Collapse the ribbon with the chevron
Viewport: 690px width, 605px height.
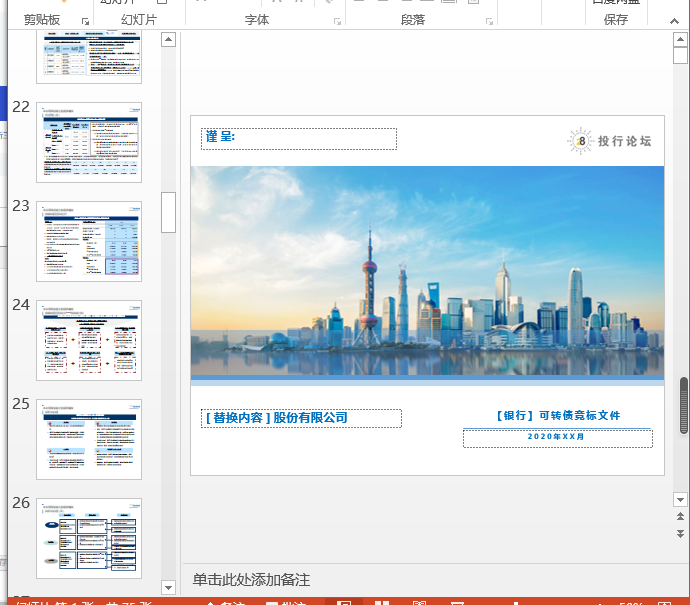coord(674,21)
